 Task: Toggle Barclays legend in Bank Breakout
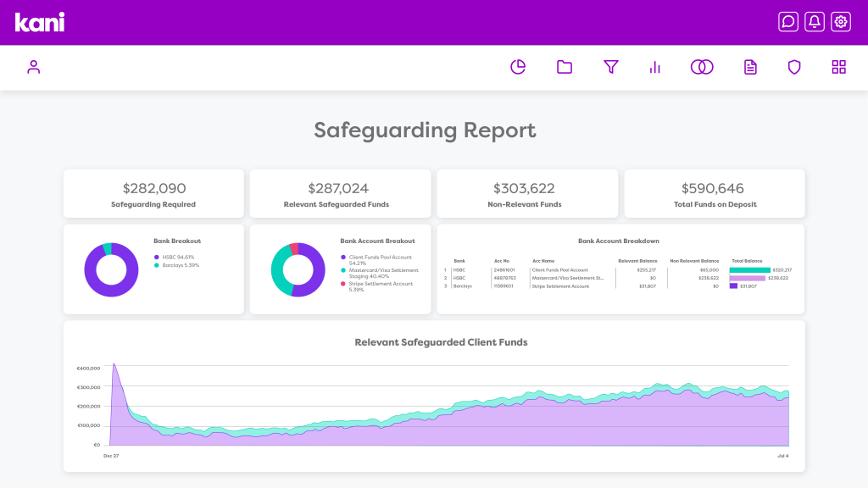click(180, 265)
